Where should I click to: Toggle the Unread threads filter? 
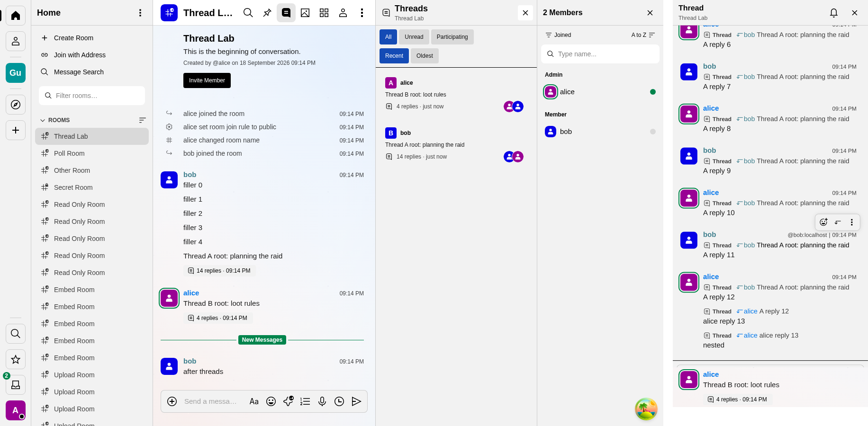[x=414, y=37]
